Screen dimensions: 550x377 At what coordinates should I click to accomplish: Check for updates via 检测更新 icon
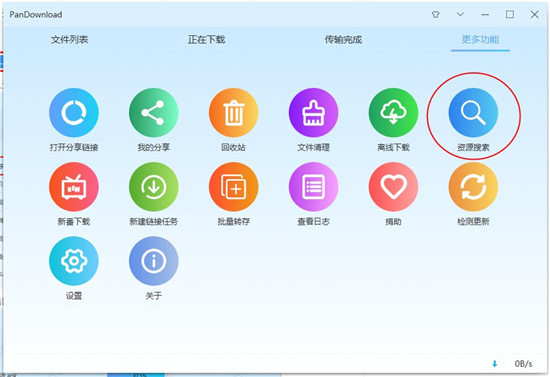click(x=473, y=187)
